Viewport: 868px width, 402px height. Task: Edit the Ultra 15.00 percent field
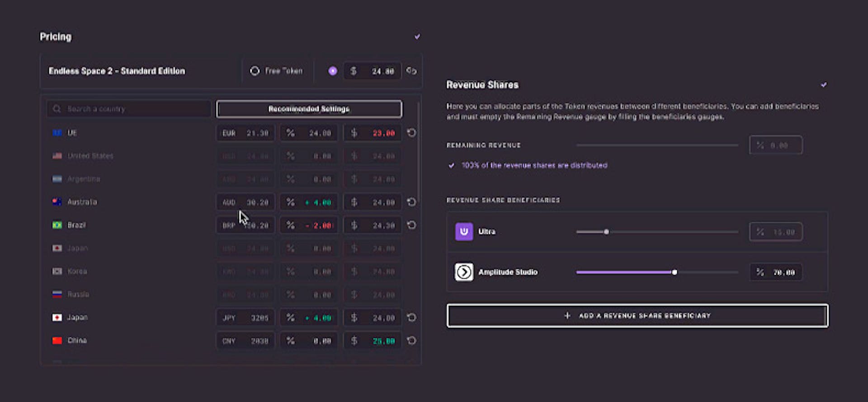(x=776, y=232)
